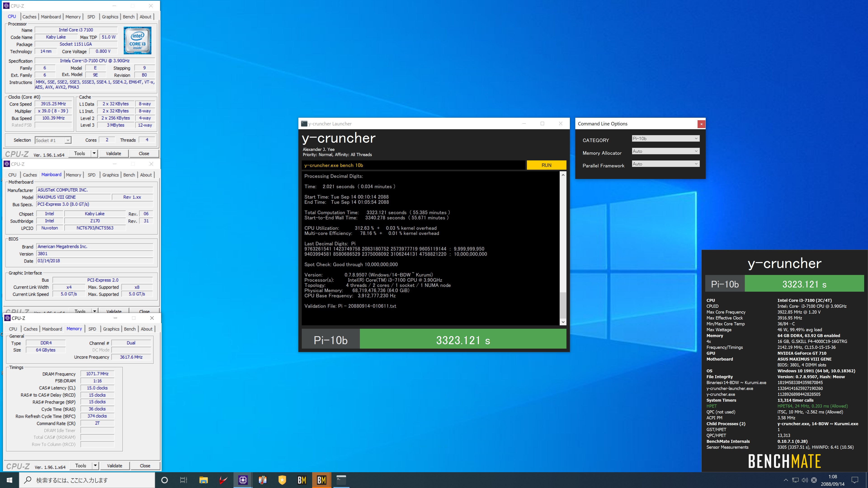The width and height of the screenshot is (868, 488).
Task: Open Bench tab in top CPU-Z window
Action: tap(128, 16)
